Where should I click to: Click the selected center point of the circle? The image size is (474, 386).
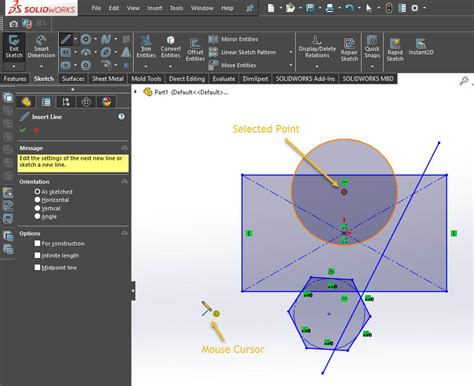pyautogui.click(x=344, y=192)
